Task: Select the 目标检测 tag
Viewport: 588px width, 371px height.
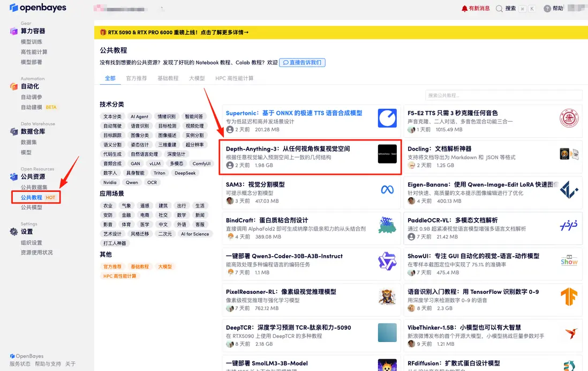Action: (x=167, y=126)
